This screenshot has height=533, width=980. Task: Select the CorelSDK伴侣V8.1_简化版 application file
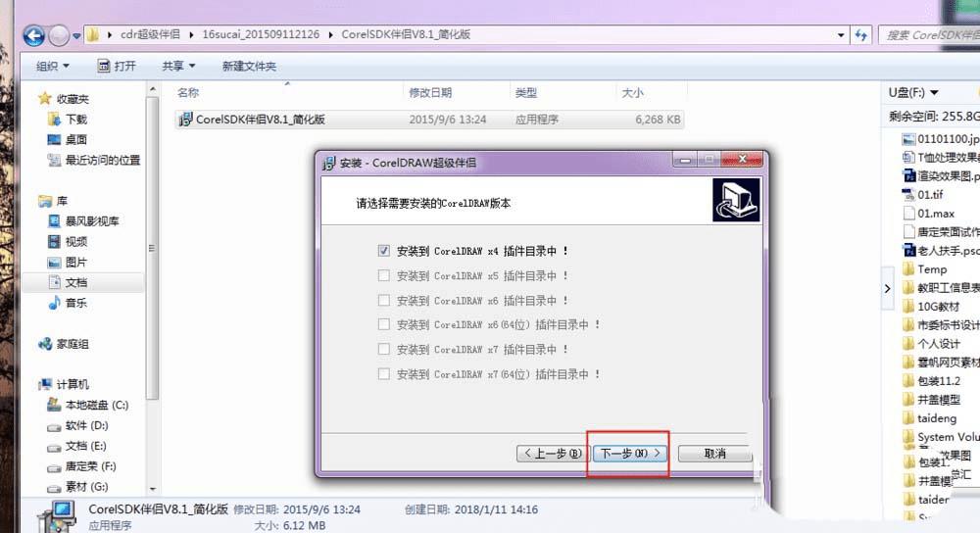(429, 120)
